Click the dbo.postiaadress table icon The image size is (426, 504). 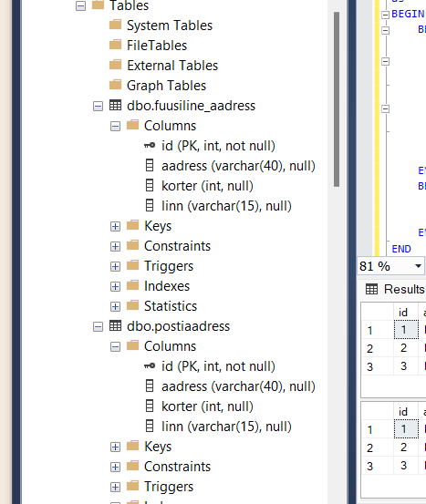point(115,325)
